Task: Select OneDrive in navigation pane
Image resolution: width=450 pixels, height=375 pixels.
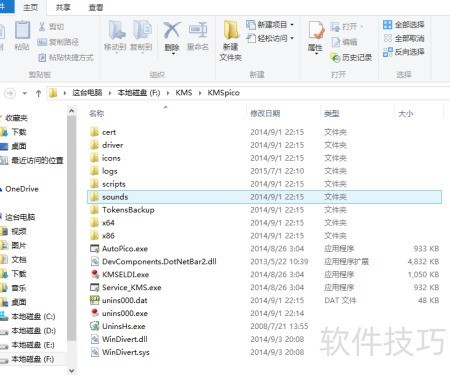Action: tap(22, 189)
